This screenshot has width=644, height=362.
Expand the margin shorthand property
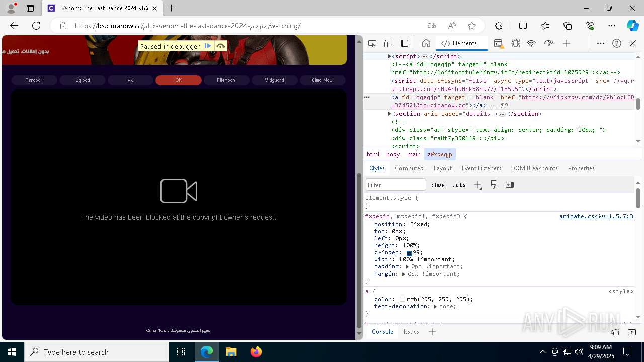click(x=404, y=274)
